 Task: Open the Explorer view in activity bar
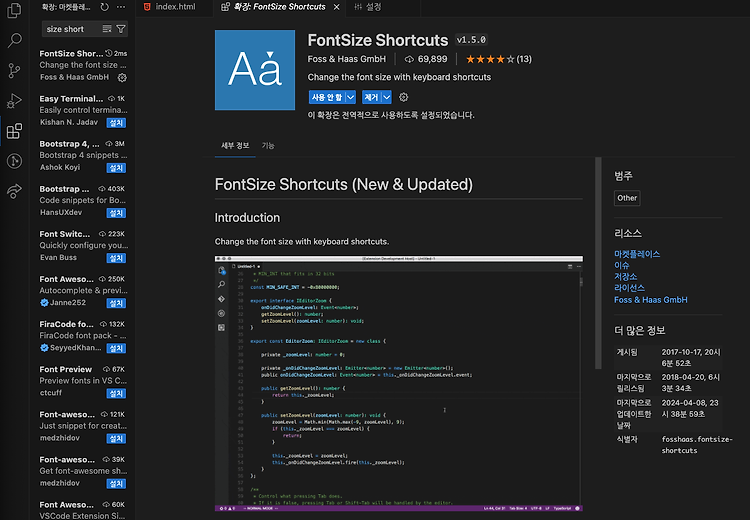[14, 11]
